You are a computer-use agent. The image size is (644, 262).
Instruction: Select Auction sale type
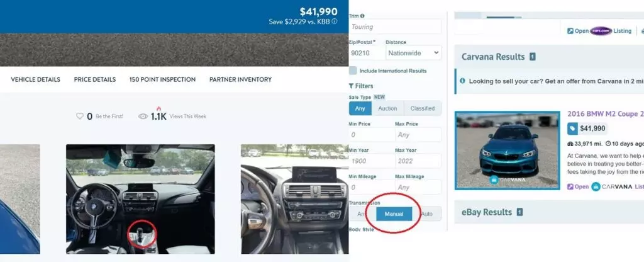[x=387, y=108]
